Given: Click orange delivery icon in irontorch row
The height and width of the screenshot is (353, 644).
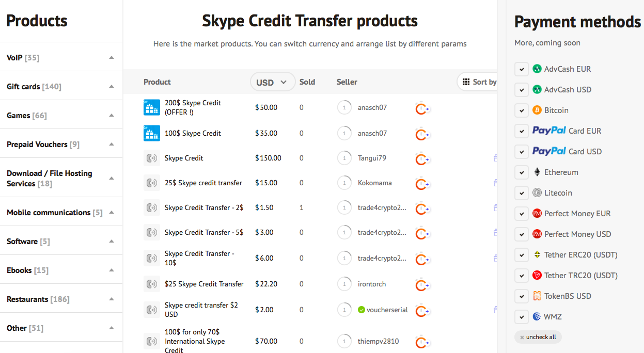Looking at the screenshot, I should 423,284.
